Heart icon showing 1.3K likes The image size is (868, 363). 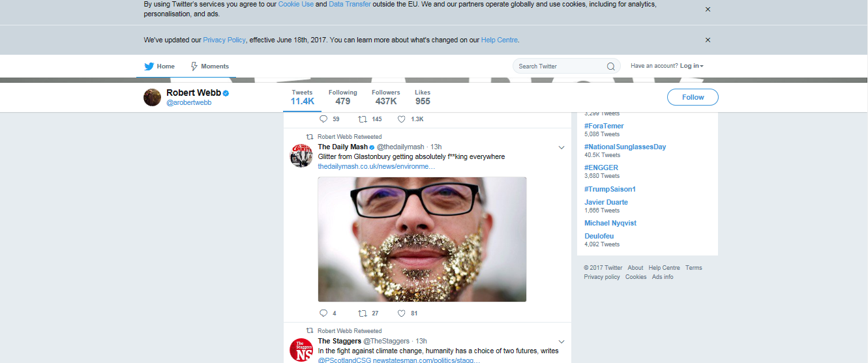(401, 119)
